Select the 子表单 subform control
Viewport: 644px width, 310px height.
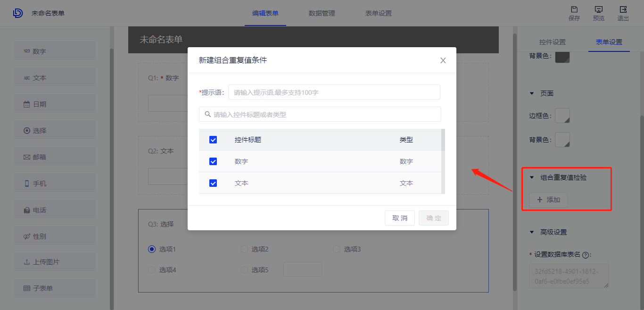(x=54, y=288)
